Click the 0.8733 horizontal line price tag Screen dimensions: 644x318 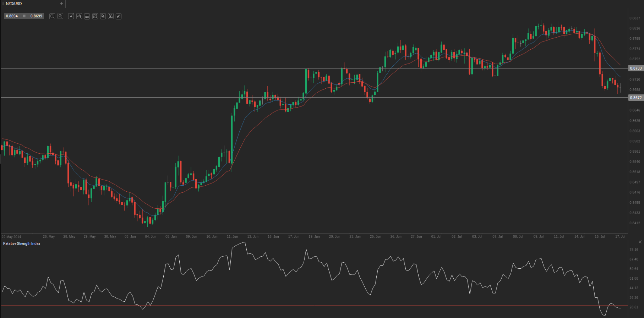coord(636,68)
